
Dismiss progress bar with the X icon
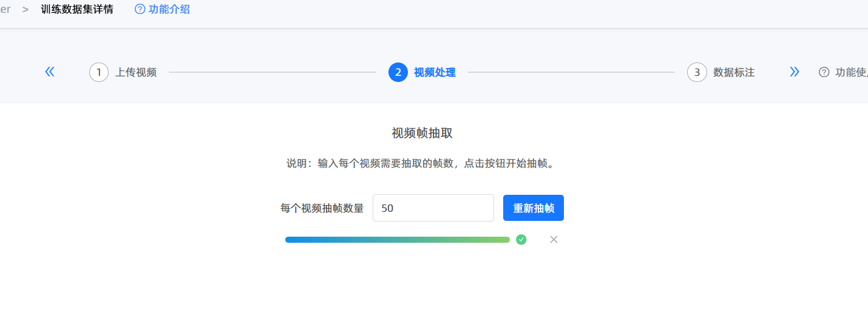point(554,240)
